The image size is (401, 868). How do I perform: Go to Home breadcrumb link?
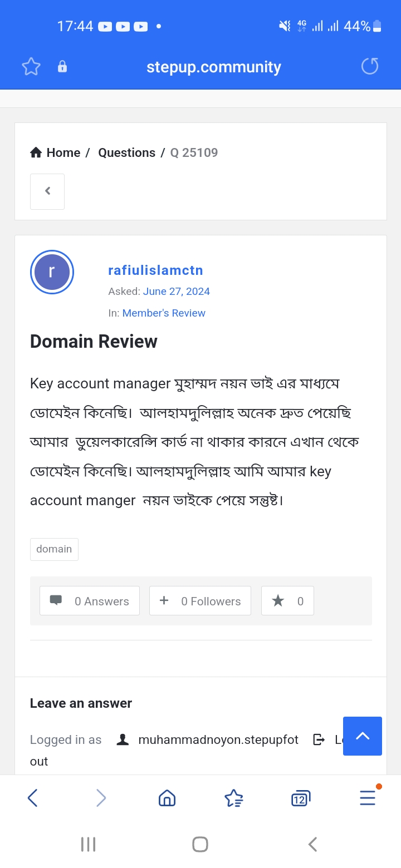click(x=56, y=152)
